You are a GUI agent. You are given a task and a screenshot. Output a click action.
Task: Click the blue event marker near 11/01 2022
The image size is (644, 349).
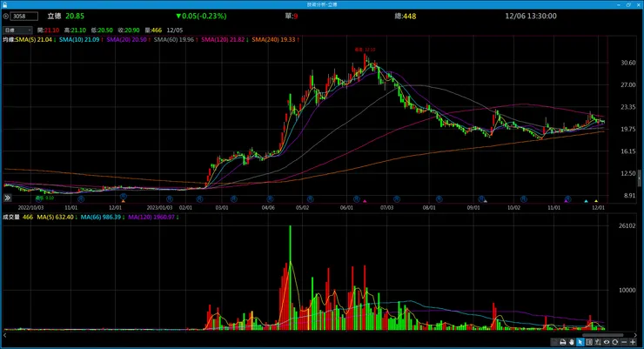coord(81,199)
